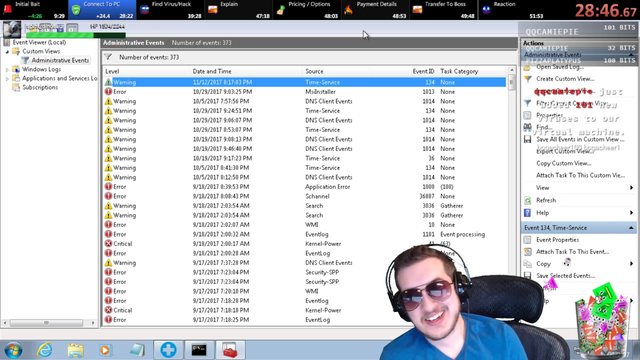Click Copy Custom View action
The image size is (640, 360).
pos(564,163)
